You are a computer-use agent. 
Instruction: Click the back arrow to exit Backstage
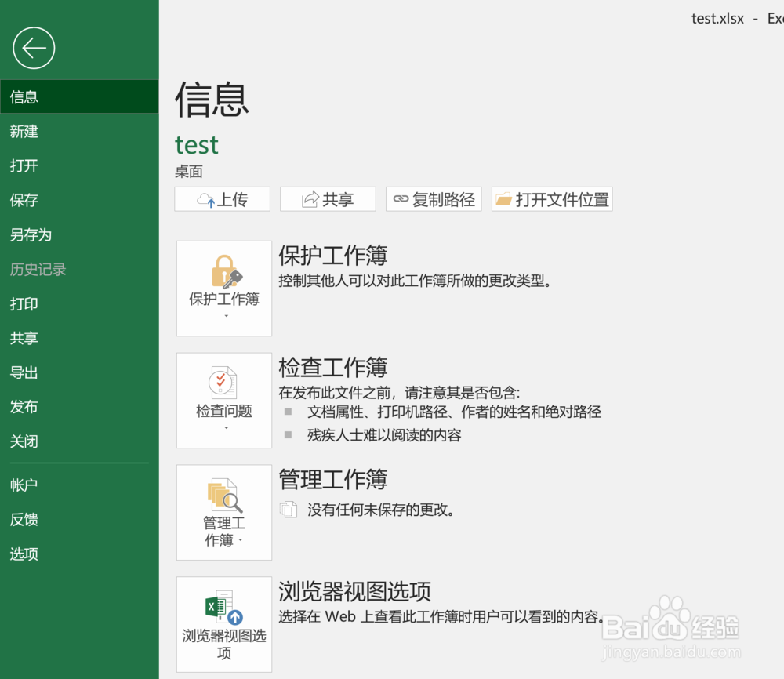pyautogui.click(x=33, y=48)
